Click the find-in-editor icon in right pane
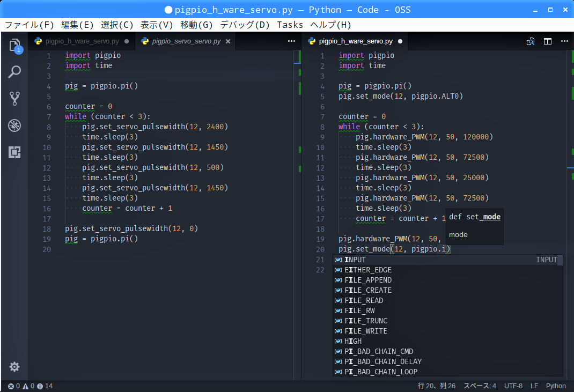 pyautogui.click(x=531, y=41)
